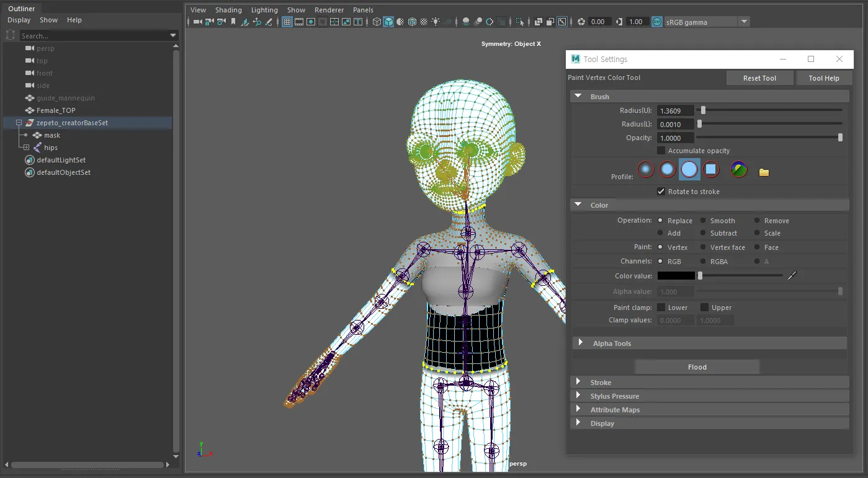Toggle X-Ray Active Components icon

[550, 22]
